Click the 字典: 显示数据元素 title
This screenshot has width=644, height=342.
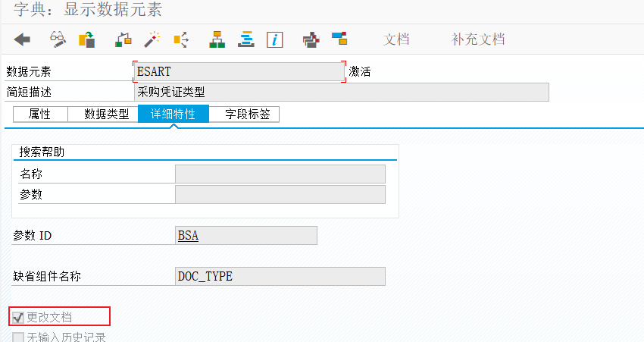88,10
